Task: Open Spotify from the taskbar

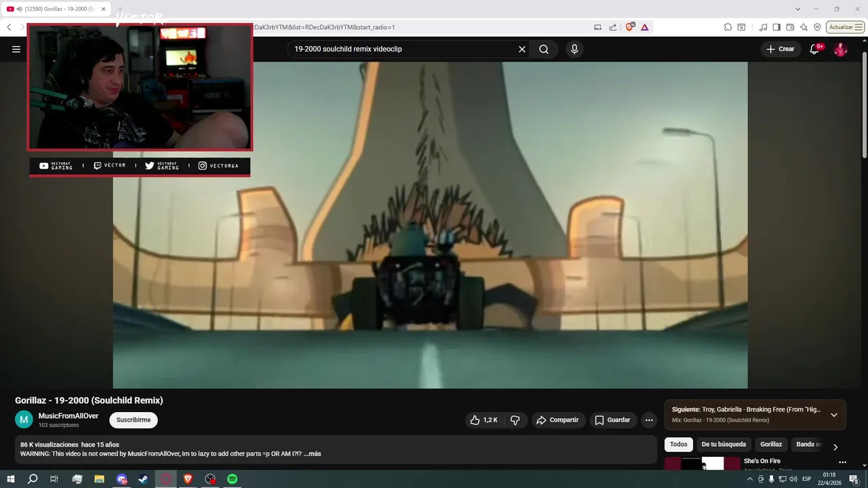Action: coord(233,479)
